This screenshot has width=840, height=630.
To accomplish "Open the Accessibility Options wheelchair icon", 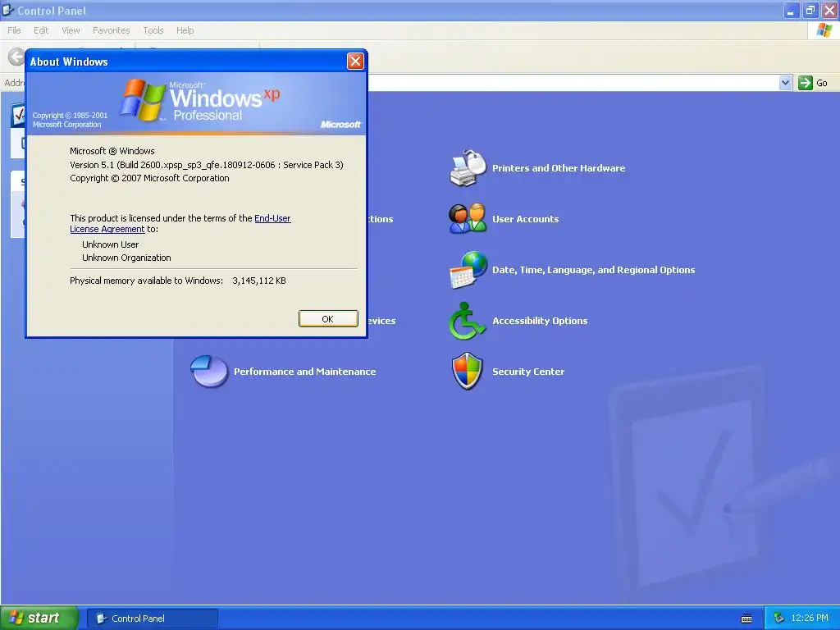I will tap(467, 321).
